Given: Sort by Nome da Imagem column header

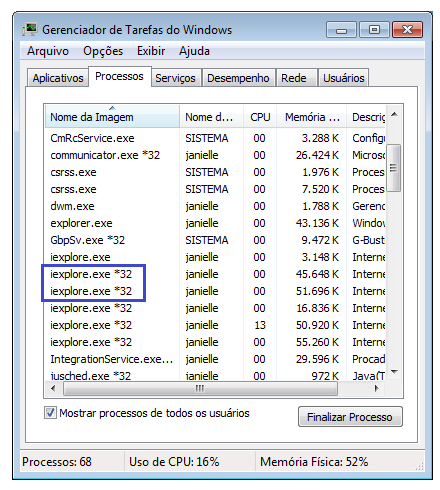Looking at the screenshot, I should 112,117.
